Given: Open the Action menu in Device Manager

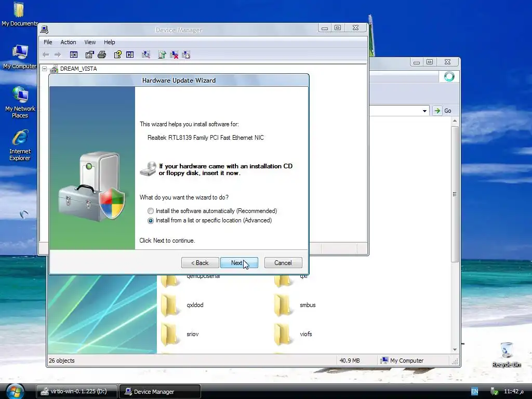Looking at the screenshot, I should click(68, 42).
